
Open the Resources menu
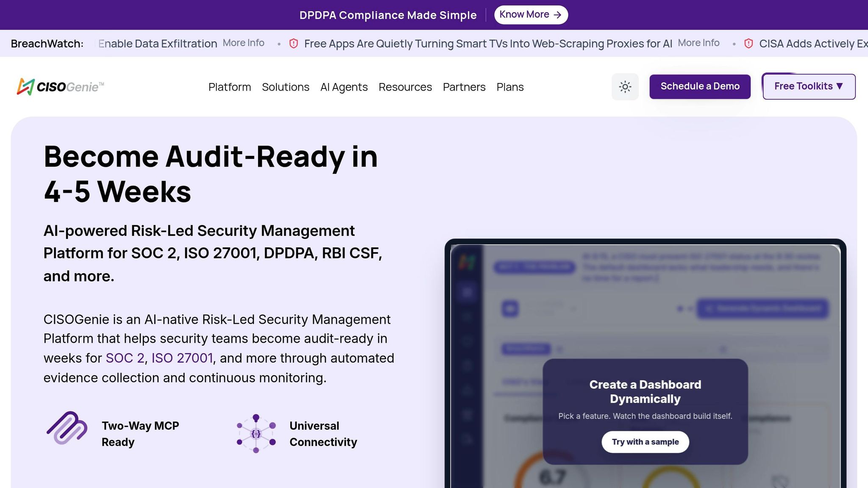coord(405,87)
